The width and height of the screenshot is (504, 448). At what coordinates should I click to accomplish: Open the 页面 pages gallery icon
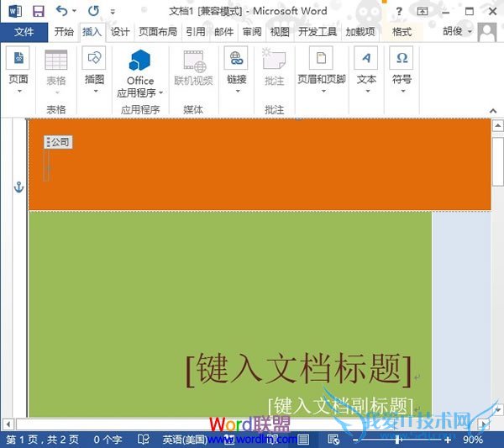pyautogui.click(x=18, y=58)
